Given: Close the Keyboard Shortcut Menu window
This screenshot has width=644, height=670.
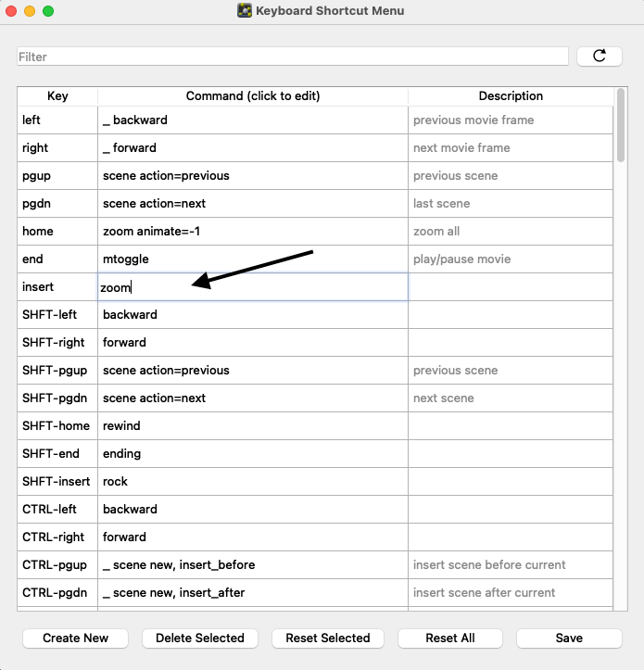Looking at the screenshot, I should [11, 11].
